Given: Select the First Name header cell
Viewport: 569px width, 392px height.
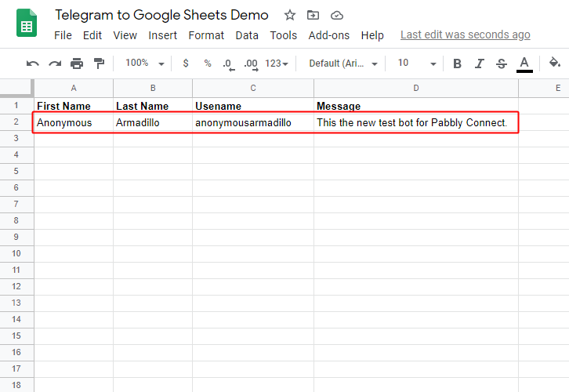Looking at the screenshot, I should point(74,106).
